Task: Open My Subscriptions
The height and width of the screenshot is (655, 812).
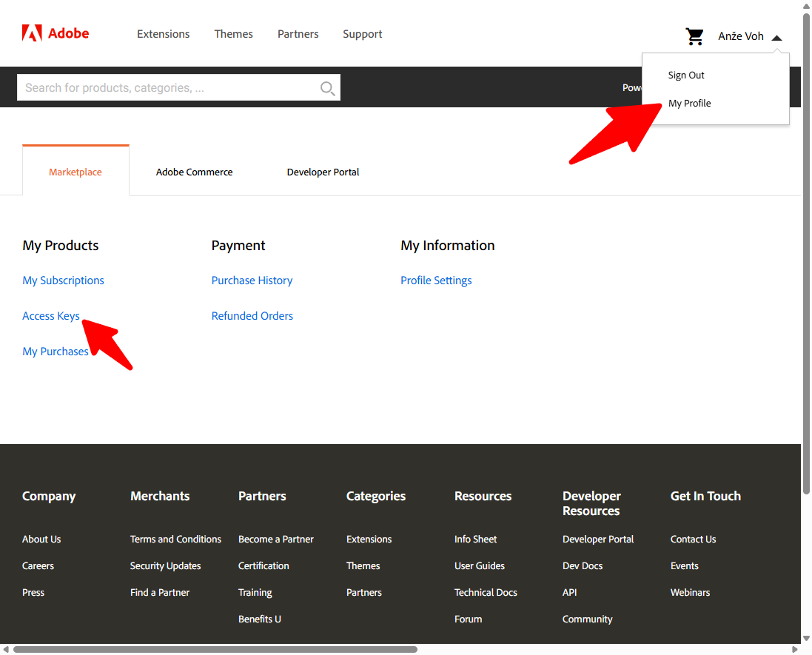Action: pyautogui.click(x=63, y=280)
